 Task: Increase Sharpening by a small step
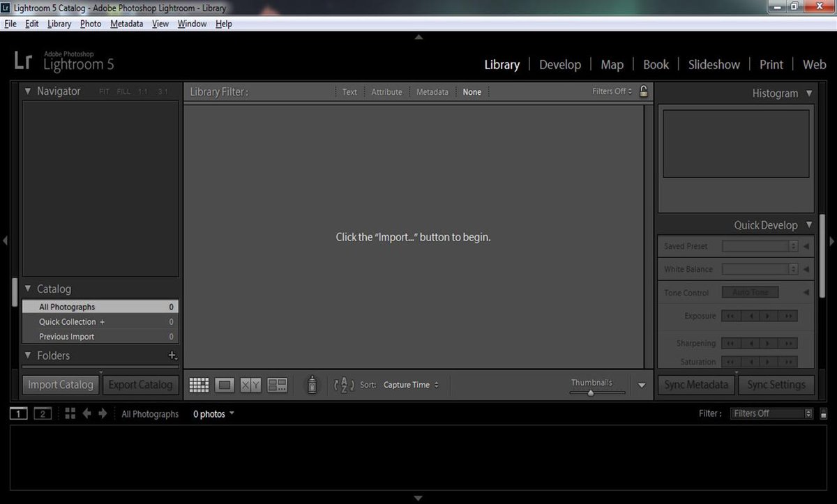point(769,344)
